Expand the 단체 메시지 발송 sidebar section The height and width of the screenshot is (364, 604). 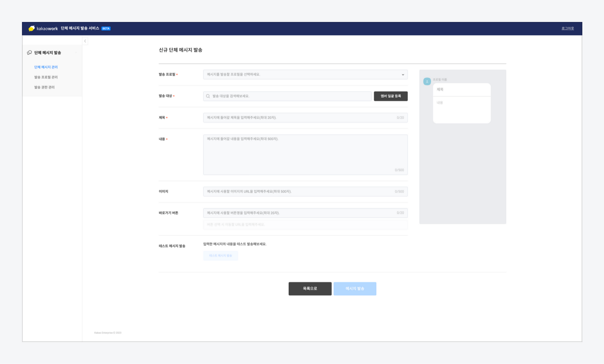pyautogui.click(x=47, y=53)
